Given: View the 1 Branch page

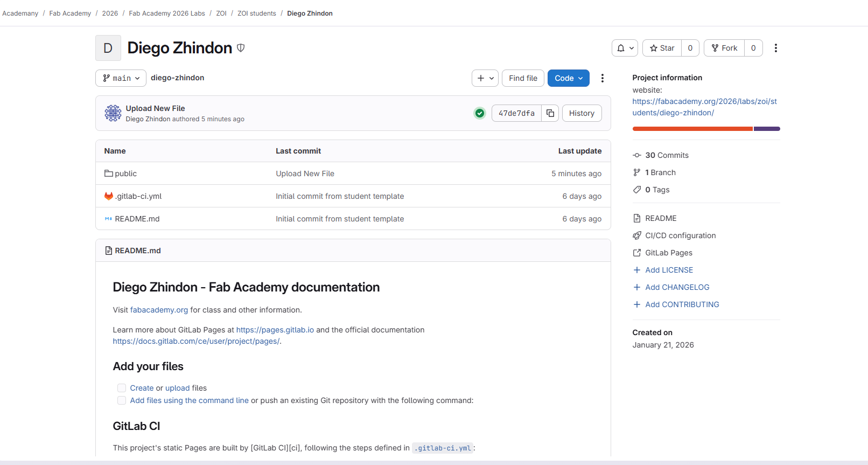Looking at the screenshot, I should coord(661,172).
